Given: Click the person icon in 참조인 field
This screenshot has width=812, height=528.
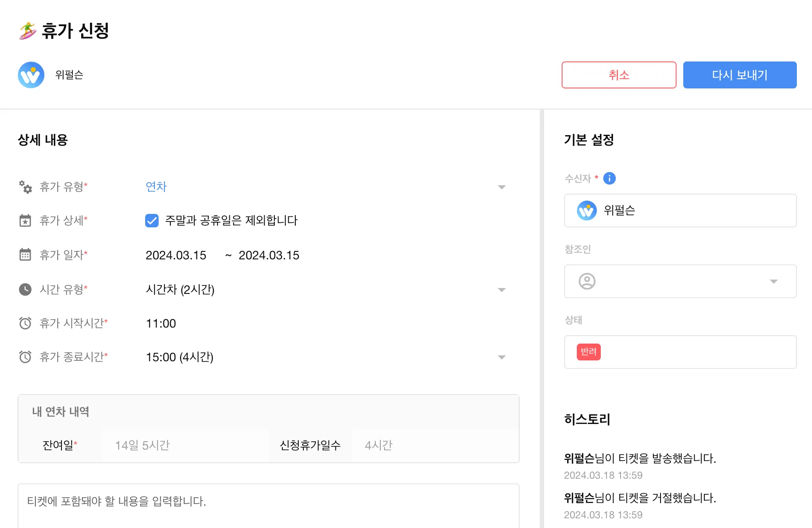Looking at the screenshot, I should click(x=587, y=281).
